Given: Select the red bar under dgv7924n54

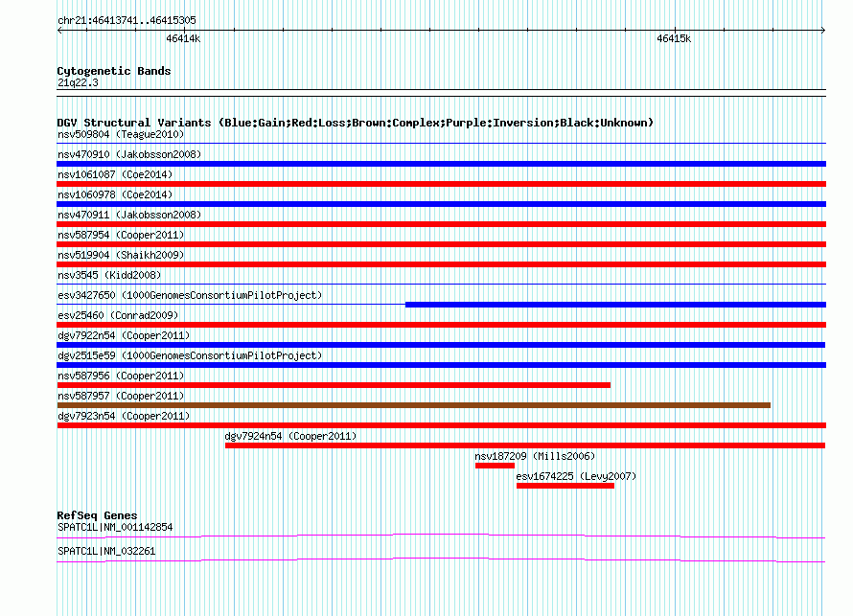Looking at the screenshot, I should click(x=525, y=445).
